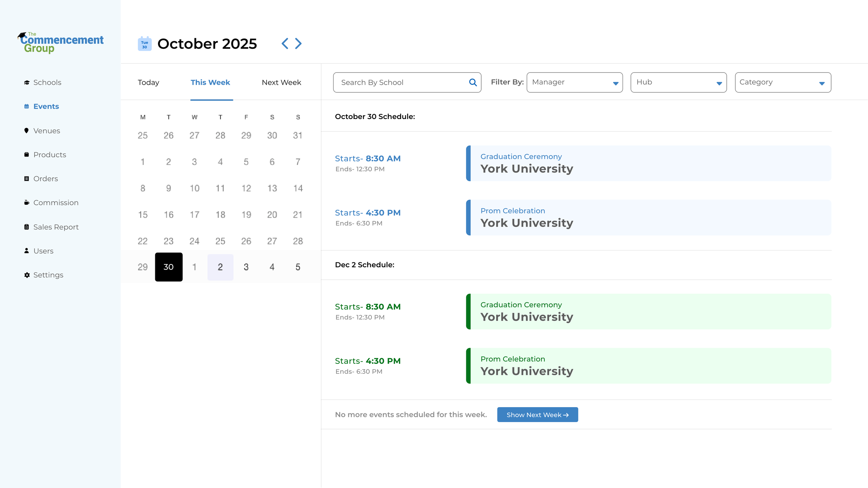Image resolution: width=868 pixels, height=488 pixels.
Task: Click the calendar icon beside October 2025
Action: point(144,44)
